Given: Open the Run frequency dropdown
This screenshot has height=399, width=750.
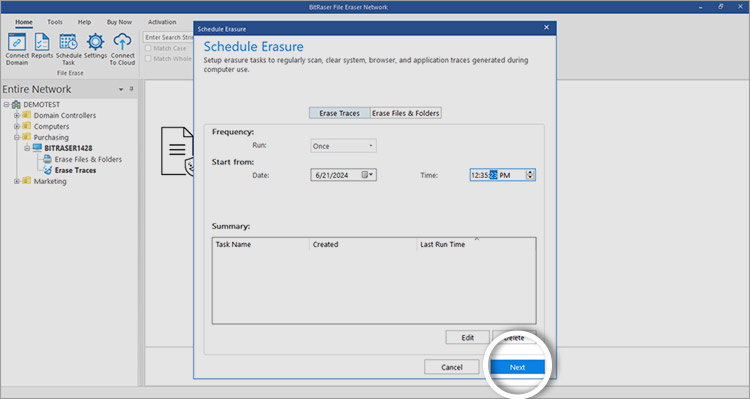Looking at the screenshot, I should [x=343, y=146].
